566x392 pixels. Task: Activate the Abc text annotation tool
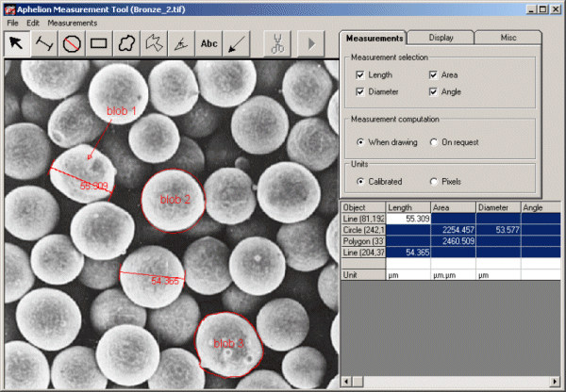point(208,43)
